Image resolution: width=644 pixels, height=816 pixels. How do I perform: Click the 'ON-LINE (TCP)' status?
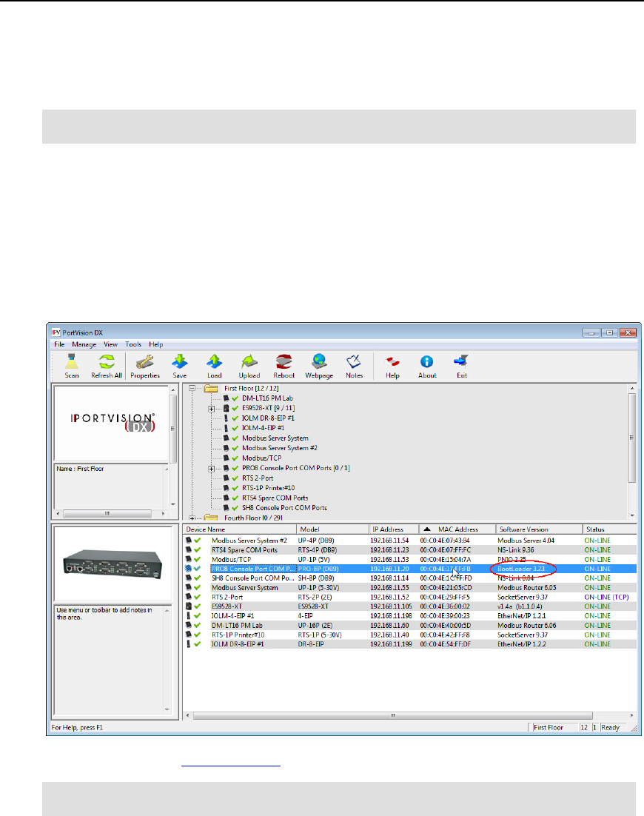coord(606,597)
